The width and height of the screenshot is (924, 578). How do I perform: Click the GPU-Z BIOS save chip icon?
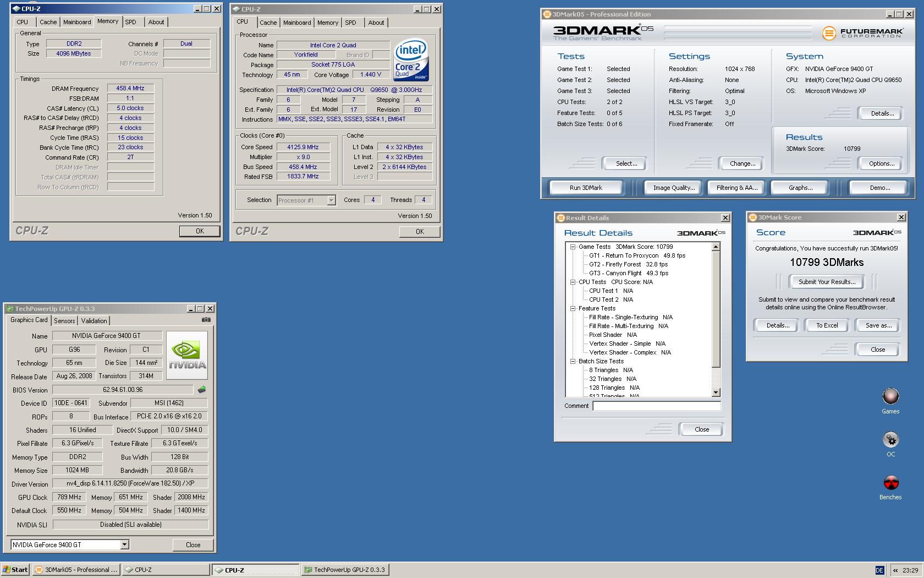(202, 390)
